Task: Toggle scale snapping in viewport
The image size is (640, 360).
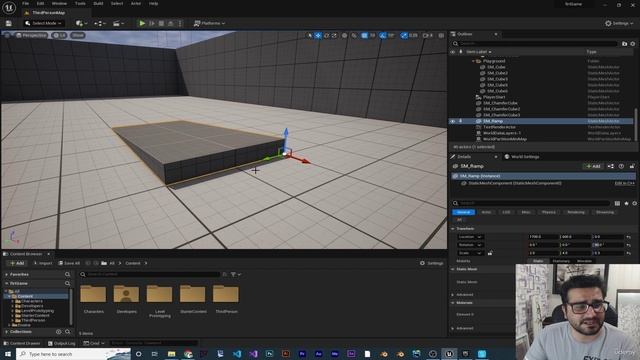Action: coord(404,36)
